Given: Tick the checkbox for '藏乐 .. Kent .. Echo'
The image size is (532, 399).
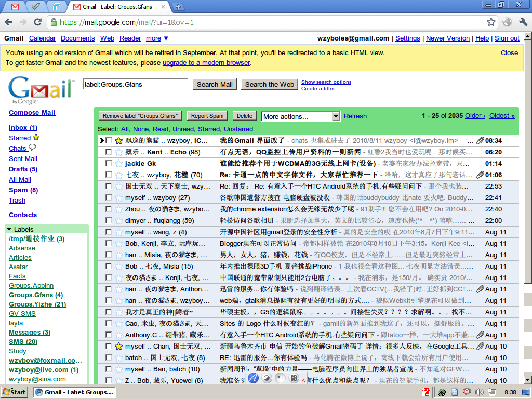Looking at the screenshot, I should [109, 152].
